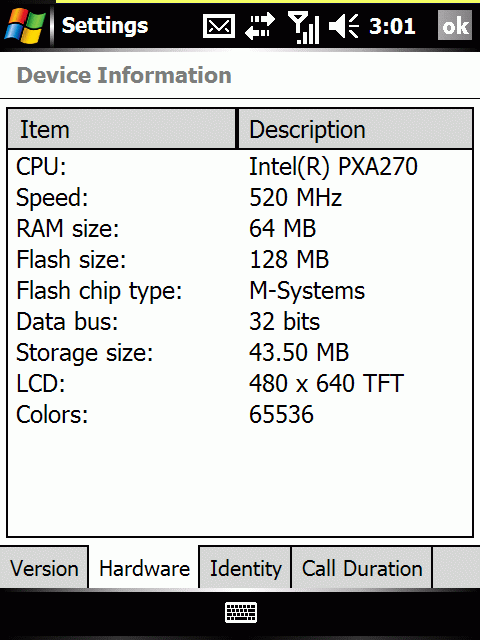
Task: Select the RAM size row
Action: [x=240, y=228]
